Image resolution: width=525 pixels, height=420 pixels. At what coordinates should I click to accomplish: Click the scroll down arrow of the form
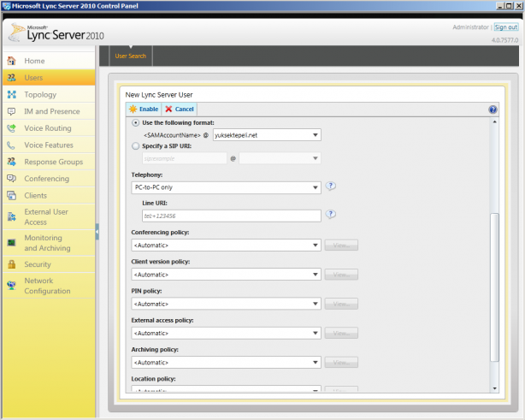pos(494,388)
